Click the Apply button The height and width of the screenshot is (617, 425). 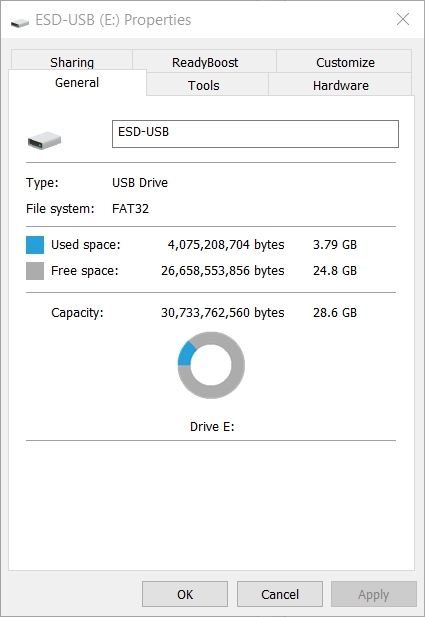pyautogui.click(x=373, y=594)
